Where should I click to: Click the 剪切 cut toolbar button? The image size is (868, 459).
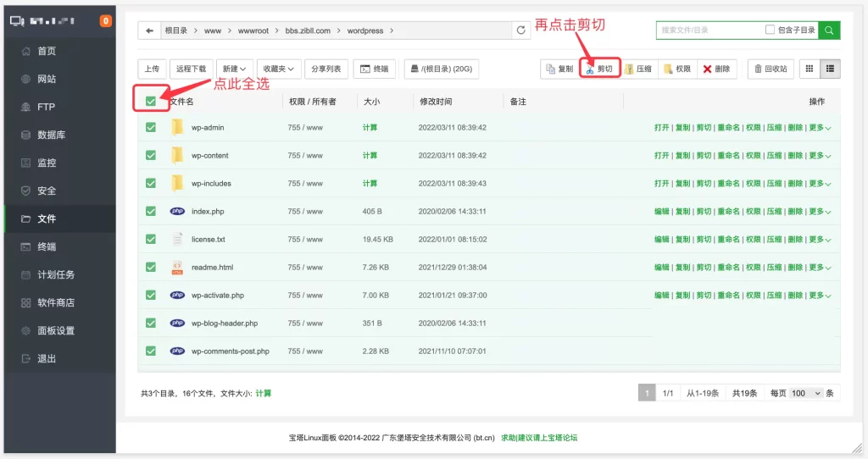pyautogui.click(x=599, y=69)
